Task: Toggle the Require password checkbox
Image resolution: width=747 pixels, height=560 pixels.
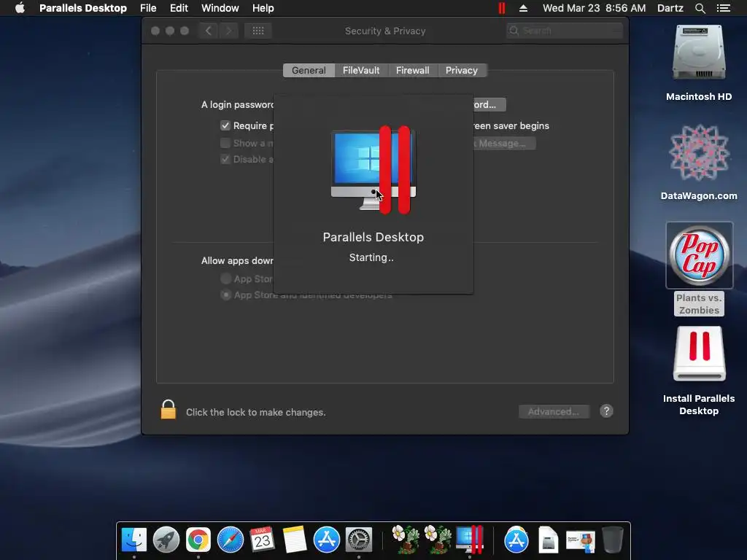Action: click(x=225, y=125)
